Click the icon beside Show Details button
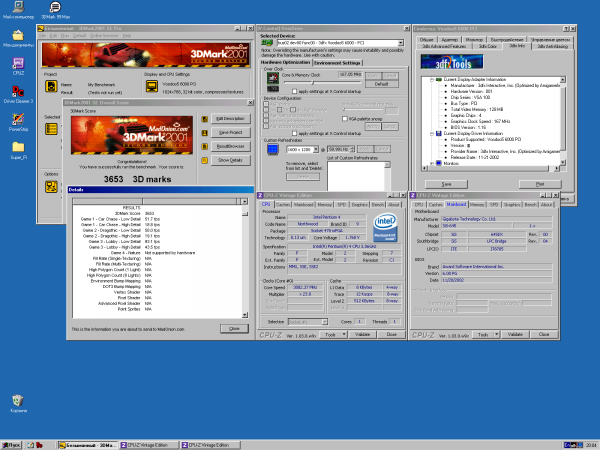This screenshot has height=450, width=600. point(205,160)
